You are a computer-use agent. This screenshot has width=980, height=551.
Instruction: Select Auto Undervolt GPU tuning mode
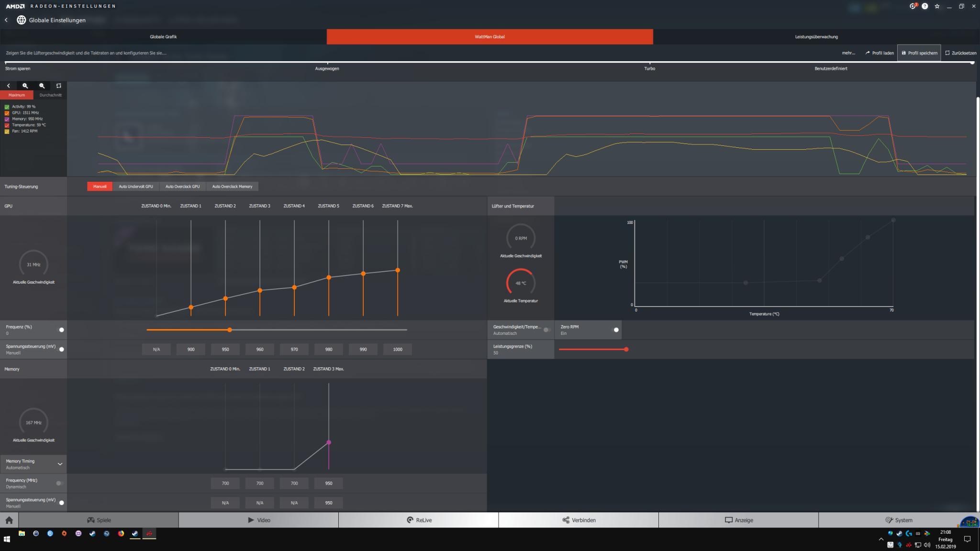[136, 186]
